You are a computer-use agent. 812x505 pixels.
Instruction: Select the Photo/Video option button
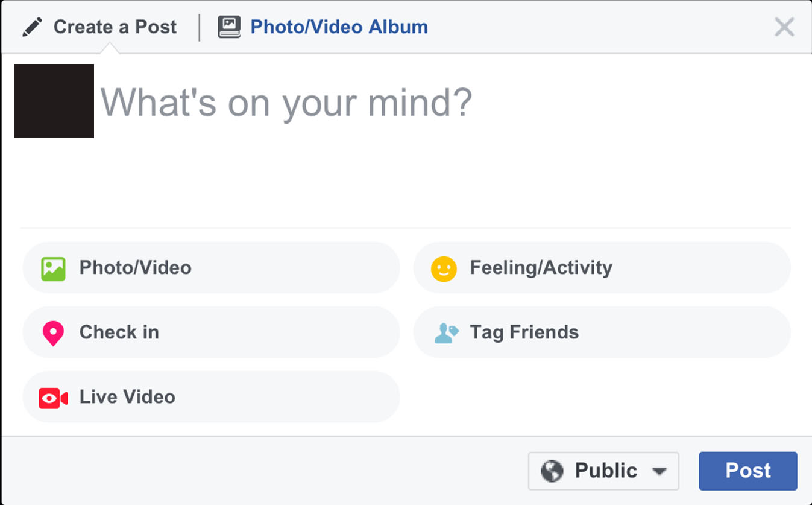tap(212, 268)
